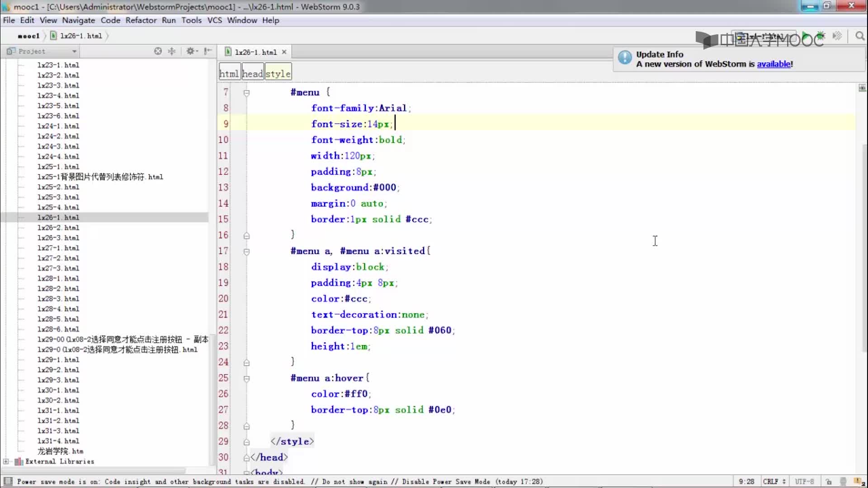Click the 9:28 caret position indicator
868x488 pixels.
point(746,482)
